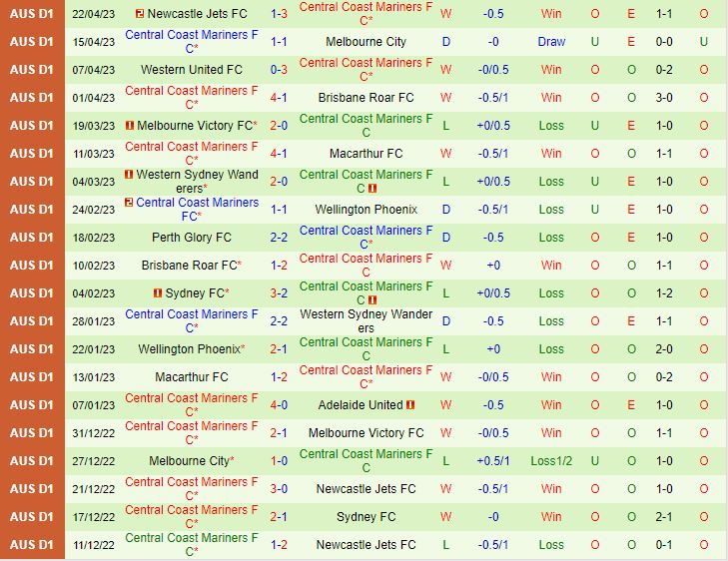Image resolution: width=728 pixels, height=561 pixels.
Task: Click red card icon before Sydney FC 04/02/23
Action: tap(158, 293)
